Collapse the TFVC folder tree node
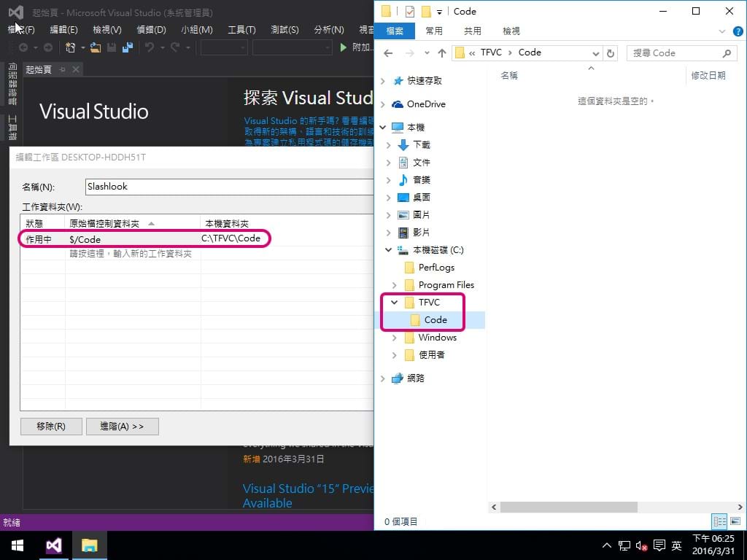 (x=395, y=303)
